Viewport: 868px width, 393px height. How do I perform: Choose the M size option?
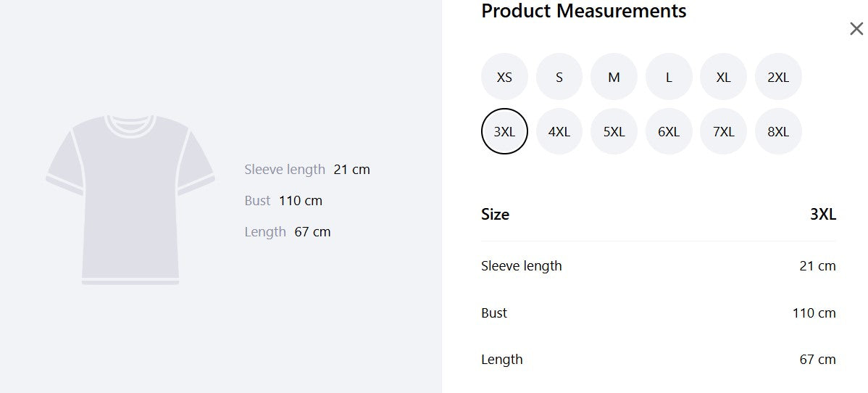[x=614, y=77]
